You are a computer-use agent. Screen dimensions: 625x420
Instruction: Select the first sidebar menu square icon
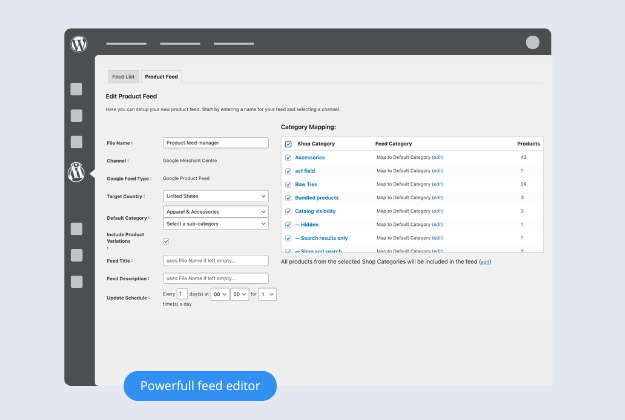coord(77,89)
